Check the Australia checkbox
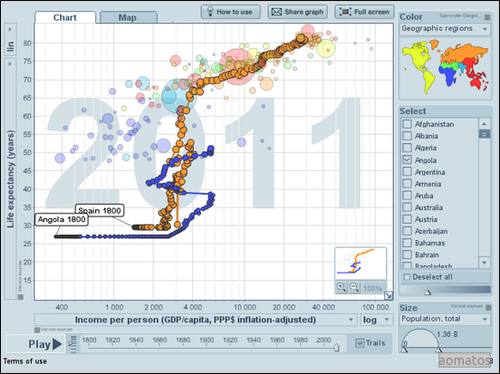The height and width of the screenshot is (374, 500). [407, 207]
